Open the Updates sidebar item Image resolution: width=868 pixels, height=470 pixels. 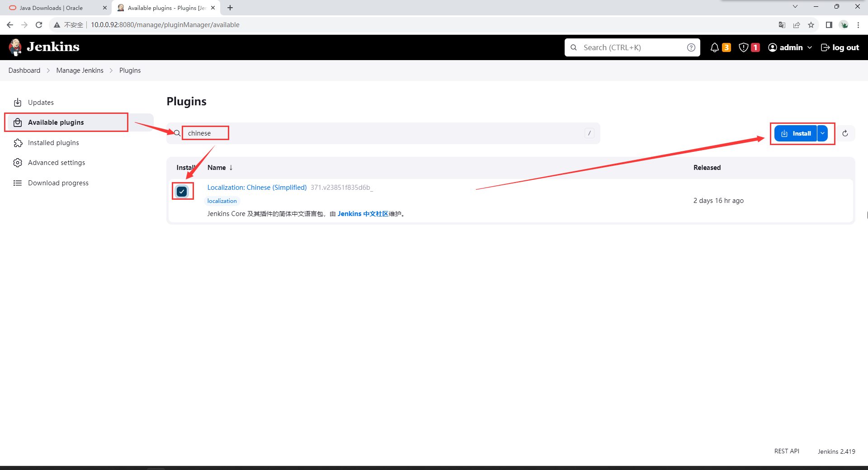click(x=41, y=103)
